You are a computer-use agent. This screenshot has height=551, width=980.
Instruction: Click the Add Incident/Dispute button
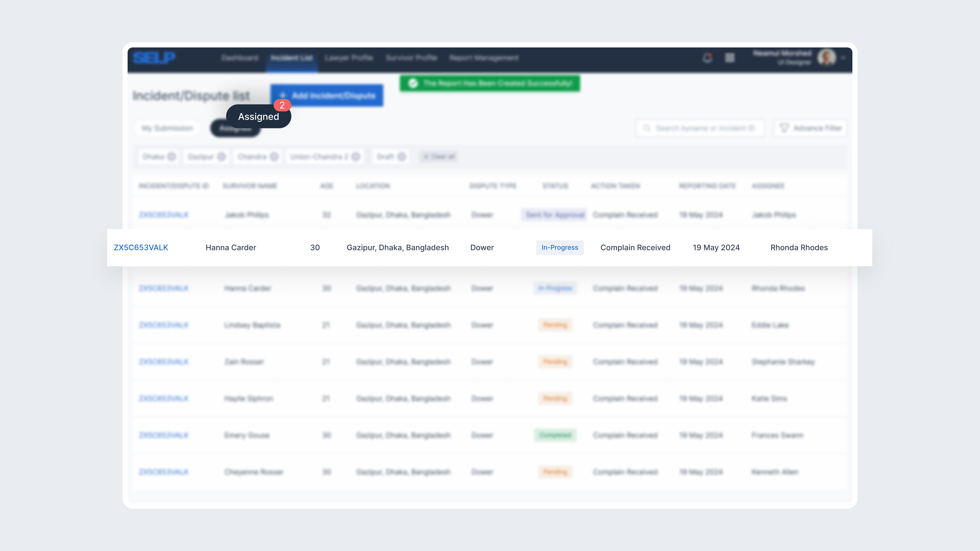click(327, 95)
